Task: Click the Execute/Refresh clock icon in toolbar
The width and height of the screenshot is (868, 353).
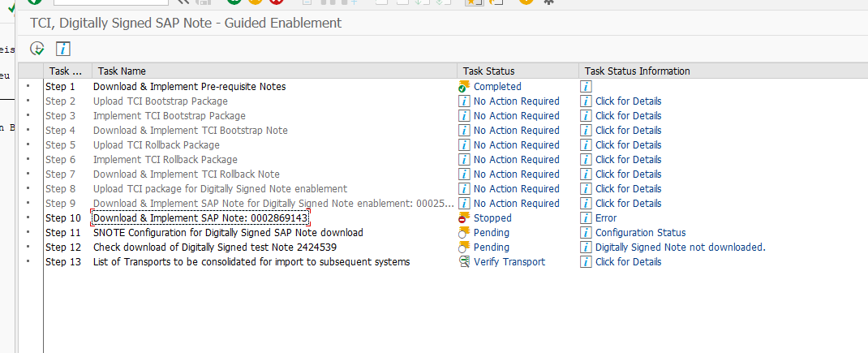Action: (x=37, y=49)
